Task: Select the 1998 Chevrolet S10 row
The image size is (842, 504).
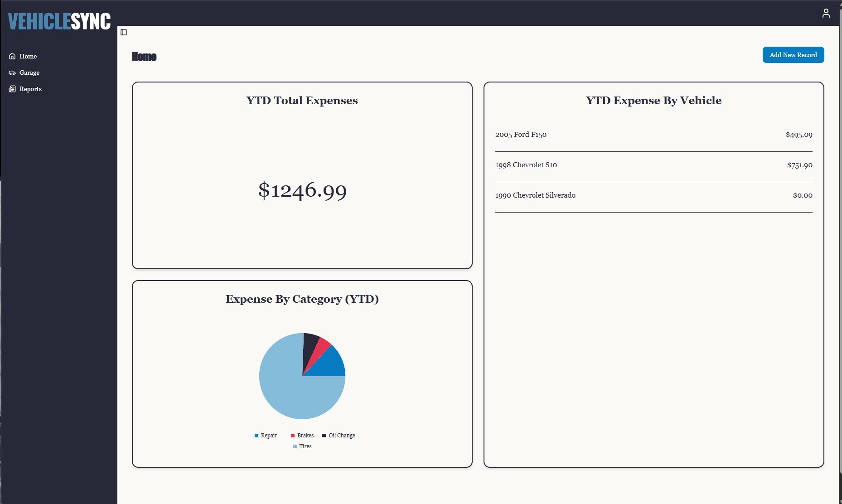Action: point(653,165)
